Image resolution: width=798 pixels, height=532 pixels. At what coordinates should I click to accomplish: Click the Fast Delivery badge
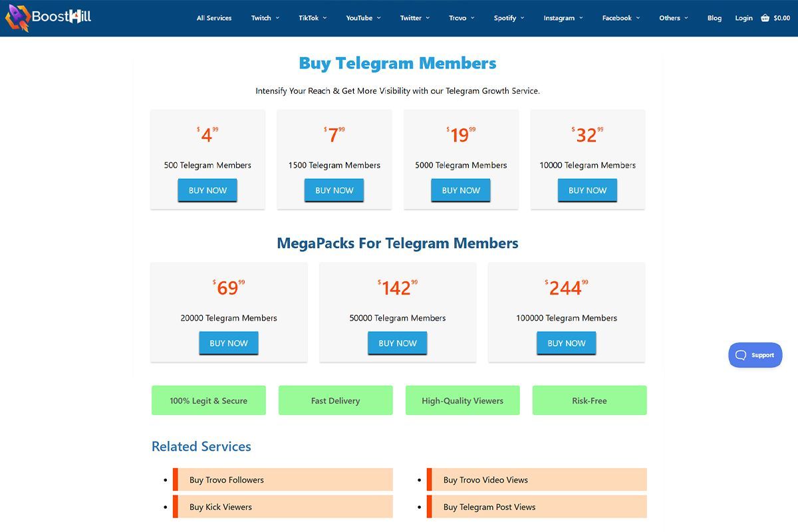336,400
